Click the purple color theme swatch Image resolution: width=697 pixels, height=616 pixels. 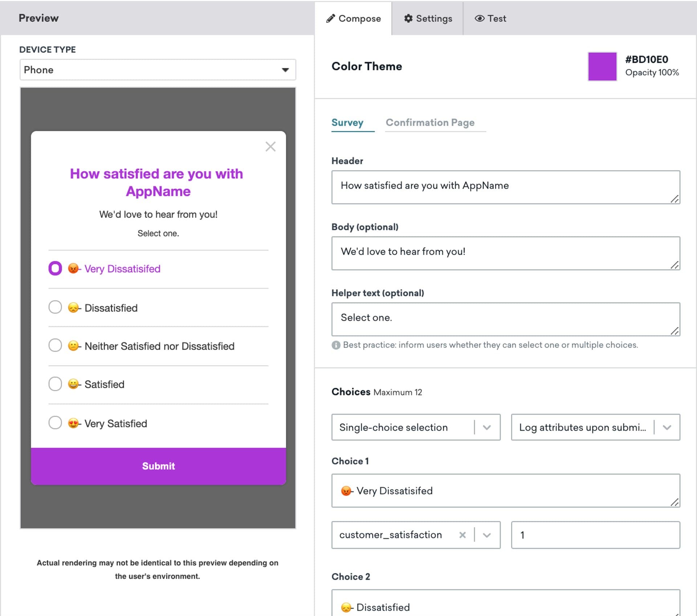(x=602, y=66)
